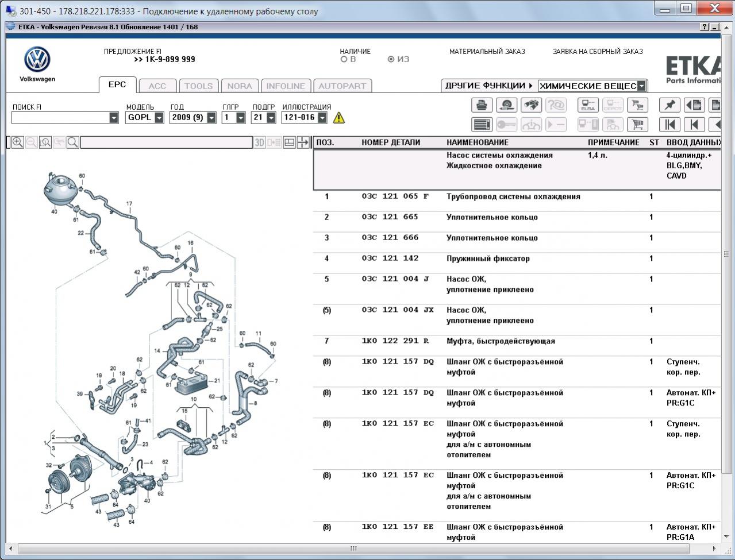Open the INFOLINE tab
Screen dimensions: 735x560
click(286, 86)
